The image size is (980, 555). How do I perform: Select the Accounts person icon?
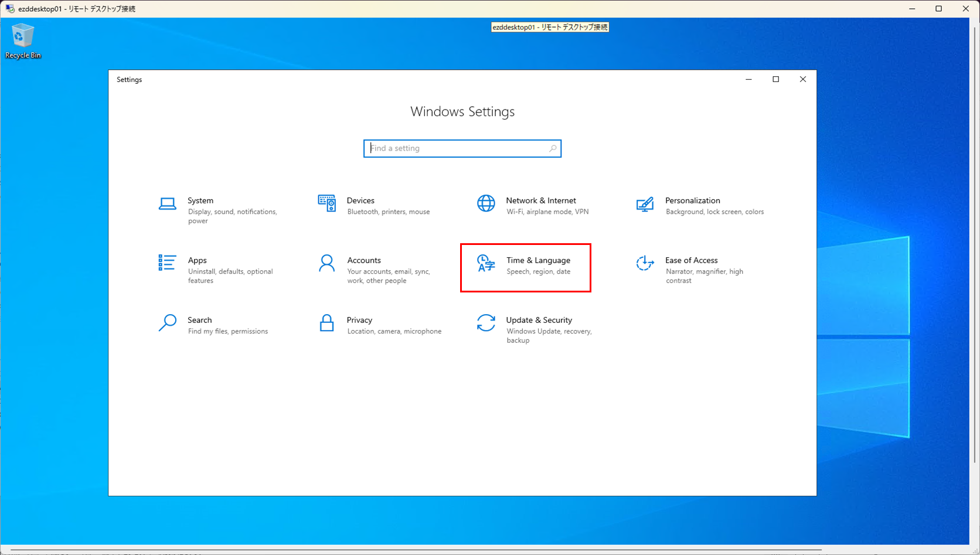(x=326, y=263)
